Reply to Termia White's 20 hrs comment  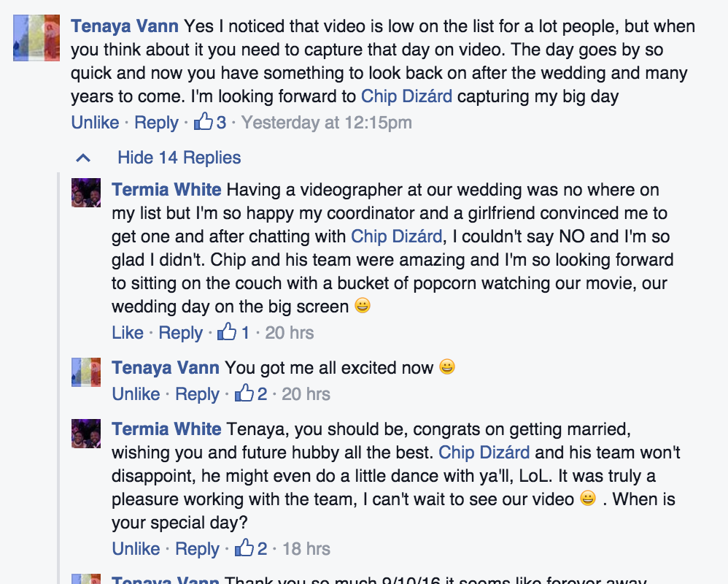[180, 333]
